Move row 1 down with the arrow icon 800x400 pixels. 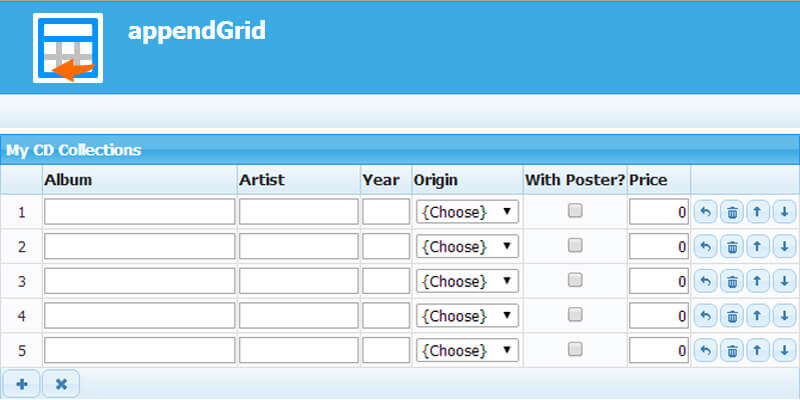pos(784,212)
